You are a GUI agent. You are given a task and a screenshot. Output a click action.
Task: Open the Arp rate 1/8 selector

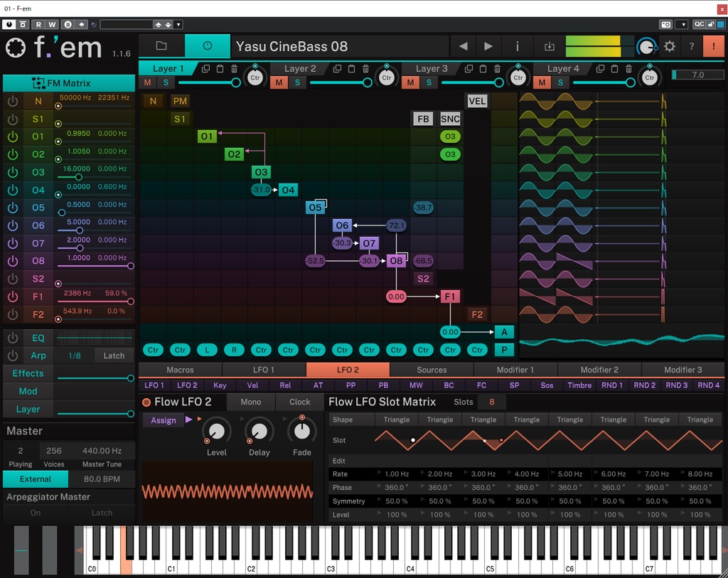pos(75,355)
